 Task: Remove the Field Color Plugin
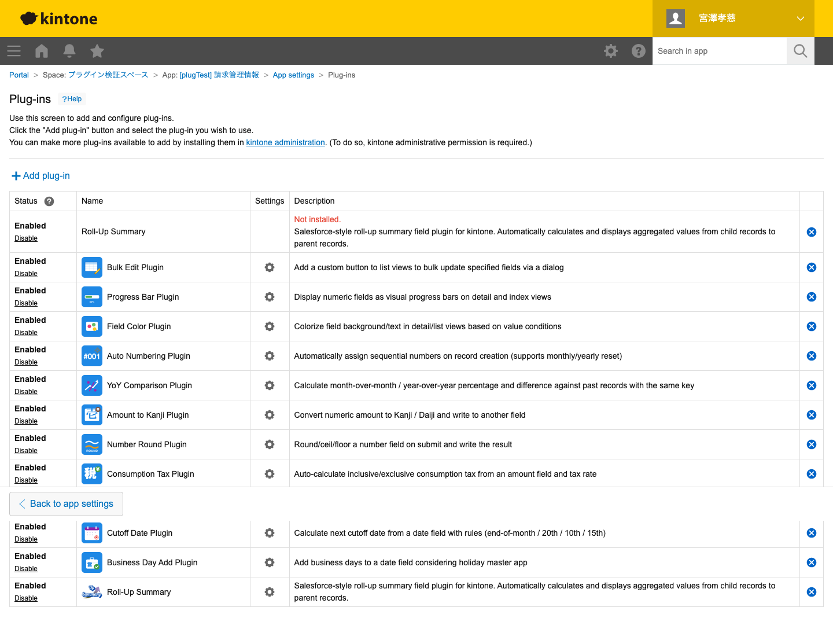point(812,326)
